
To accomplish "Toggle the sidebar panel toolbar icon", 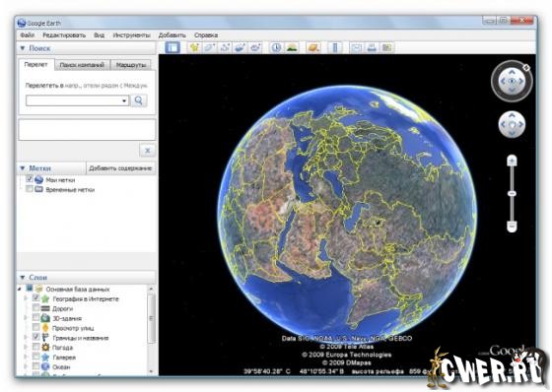I will click(172, 47).
